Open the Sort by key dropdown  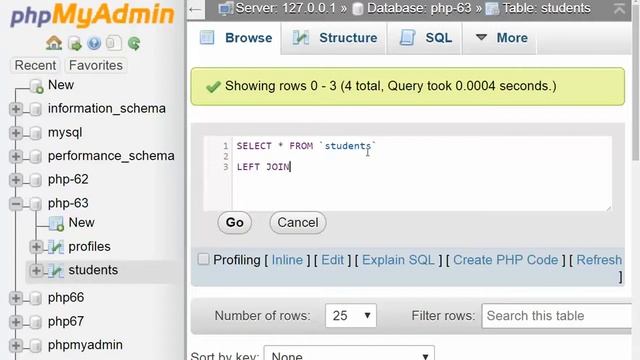[349, 353]
